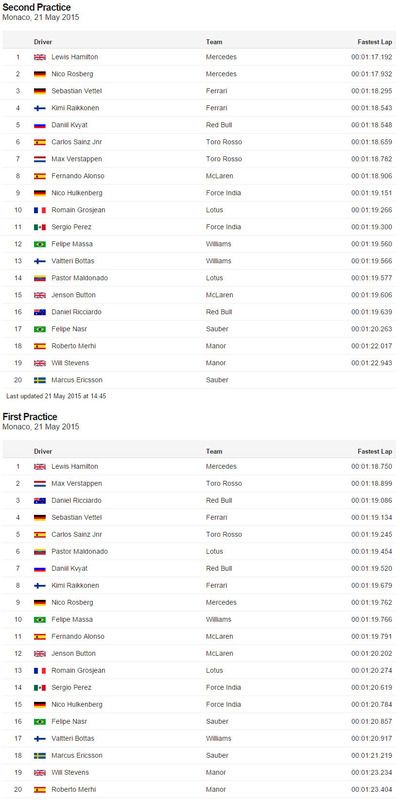Click the Second Practice heading

pos(36,8)
